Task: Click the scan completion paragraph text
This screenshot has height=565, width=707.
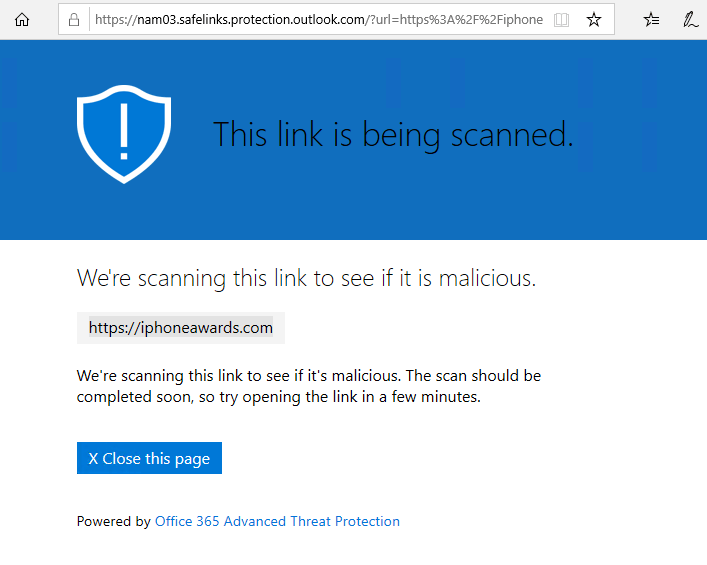Action: click(308, 386)
